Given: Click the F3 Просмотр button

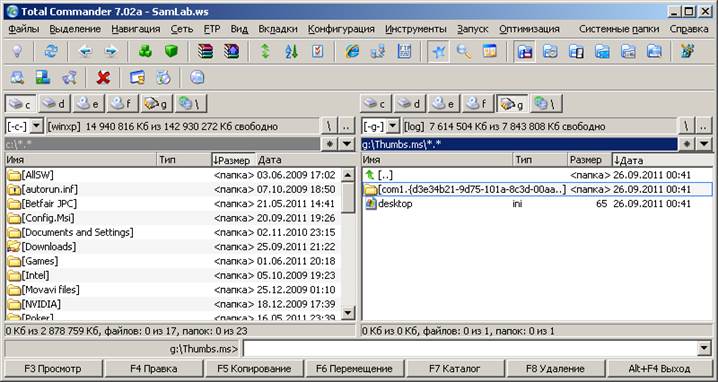Looking at the screenshot, I should [53, 369].
